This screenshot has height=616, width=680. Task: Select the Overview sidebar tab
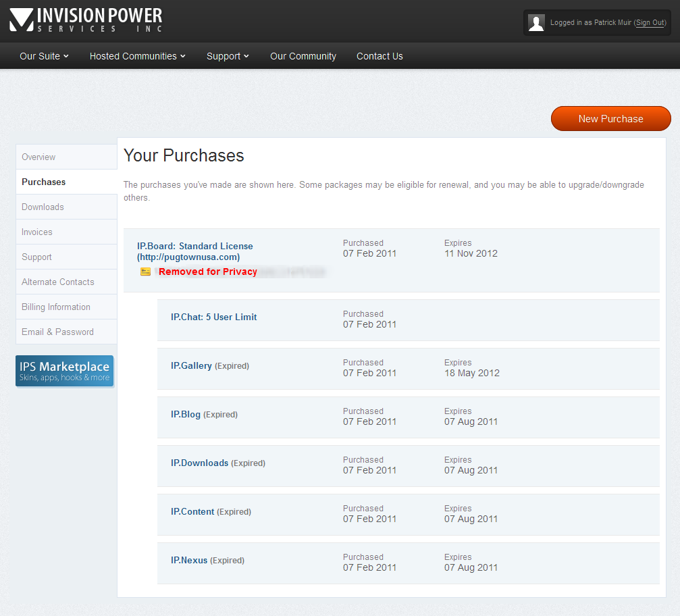pyautogui.click(x=66, y=157)
